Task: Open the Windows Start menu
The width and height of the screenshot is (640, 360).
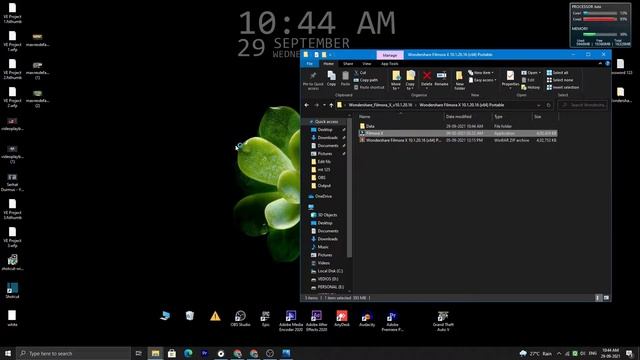Action: [8, 353]
